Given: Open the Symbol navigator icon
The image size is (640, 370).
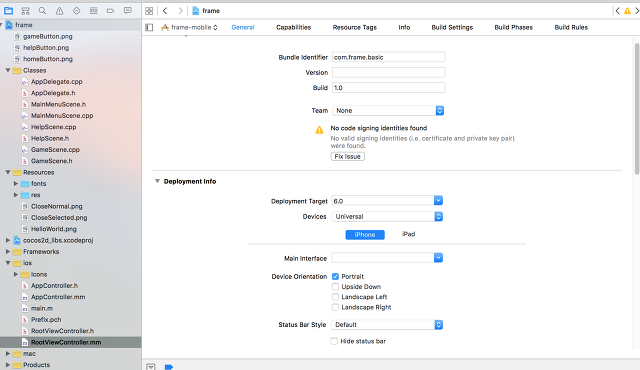Looking at the screenshot, I should coord(25,11).
